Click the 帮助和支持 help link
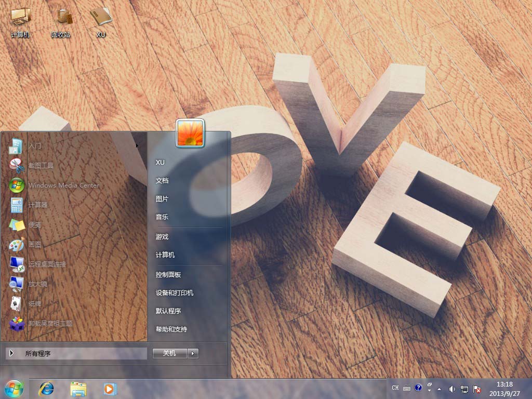This screenshot has width=532, height=399. tap(171, 329)
